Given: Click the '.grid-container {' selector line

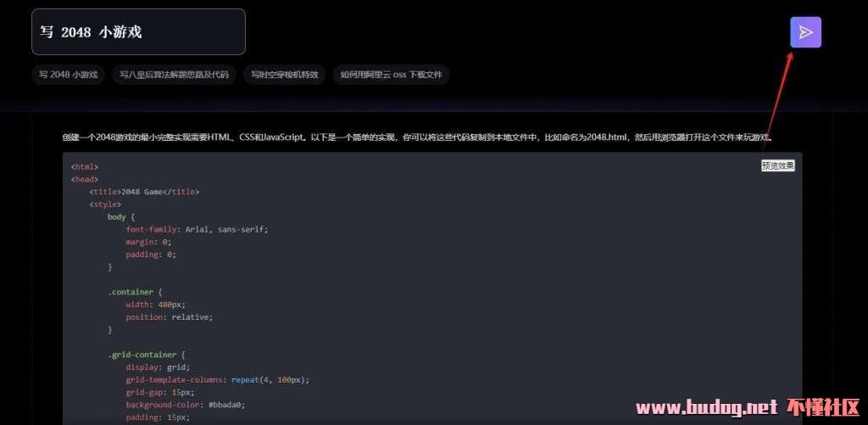Looking at the screenshot, I should pos(146,355).
